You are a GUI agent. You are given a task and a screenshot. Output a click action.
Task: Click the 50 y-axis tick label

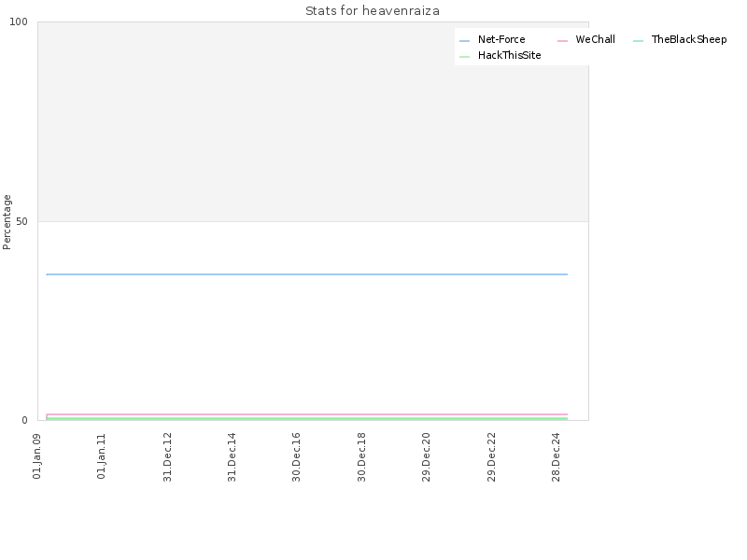[21, 221]
